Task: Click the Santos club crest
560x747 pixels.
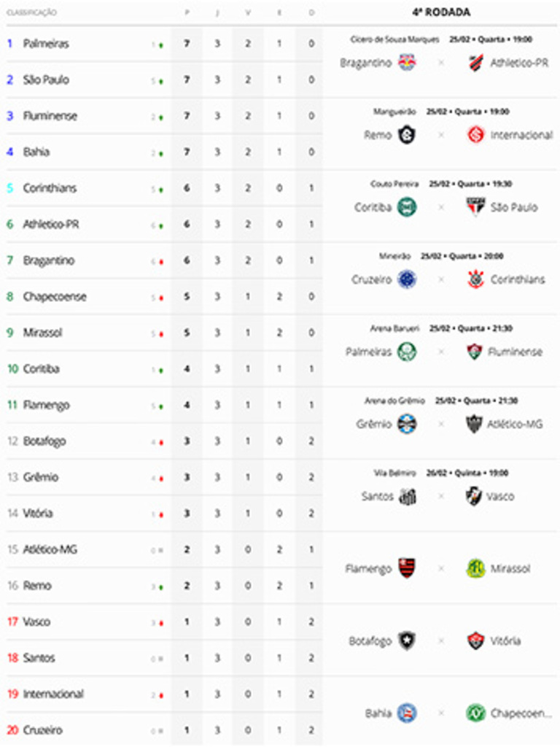Action: 407,496
